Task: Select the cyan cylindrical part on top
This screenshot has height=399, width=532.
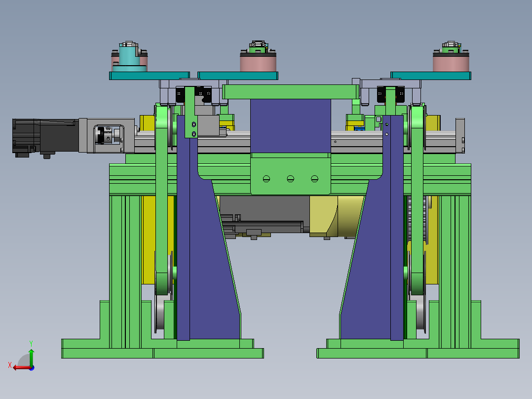Action: pos(129,58)
